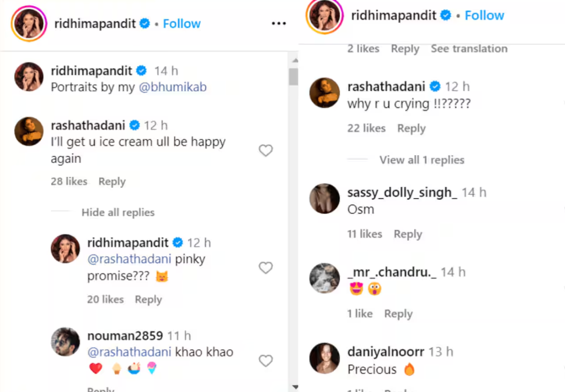The image size is (565, 392).
Task: Open ridhimapandit's story ring avatar in left header
Action: coord(30,24)
